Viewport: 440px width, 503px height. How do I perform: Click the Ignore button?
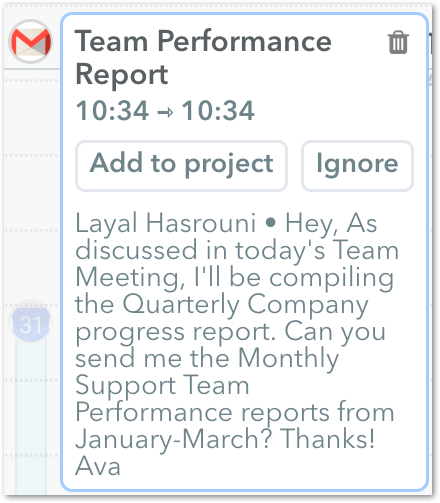(357, 166)
